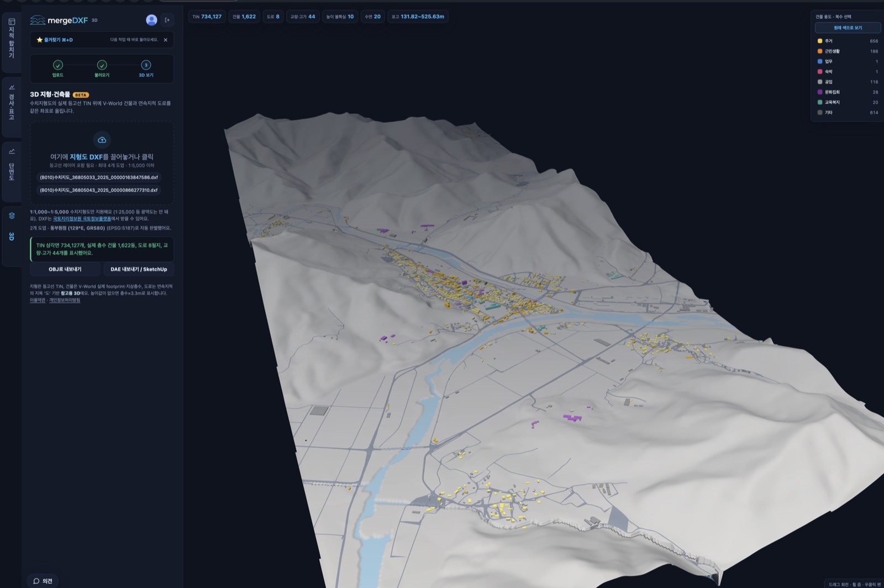Click the 불러오기 step checkmark
The height and width of the screenshot is (588, 884).
tap(102, 65)
